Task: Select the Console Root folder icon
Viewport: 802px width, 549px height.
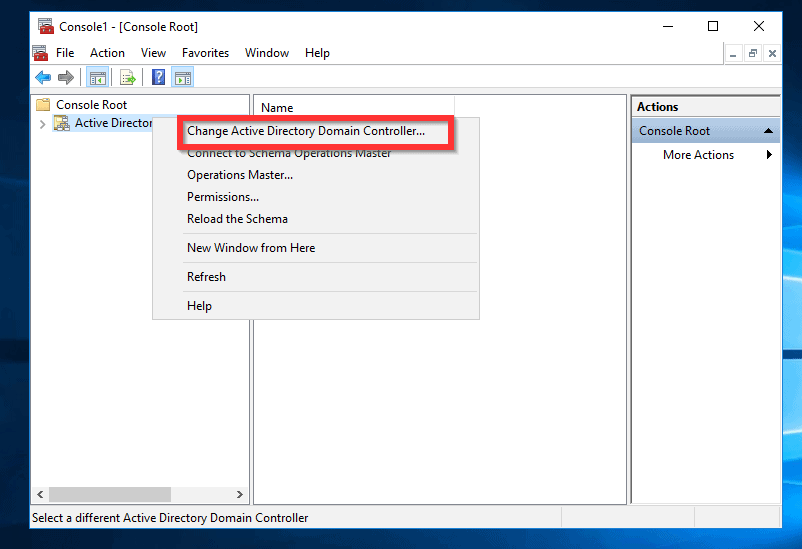Action: 43,105
